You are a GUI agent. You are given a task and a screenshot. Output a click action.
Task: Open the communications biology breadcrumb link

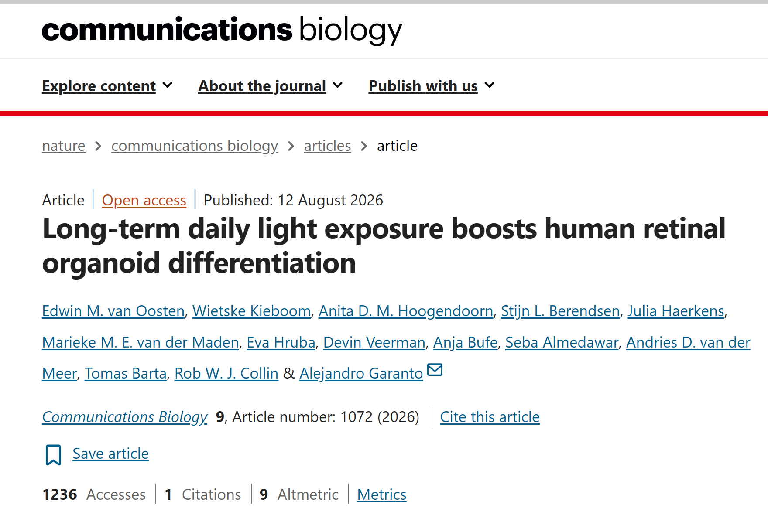[x=195, y=146]
